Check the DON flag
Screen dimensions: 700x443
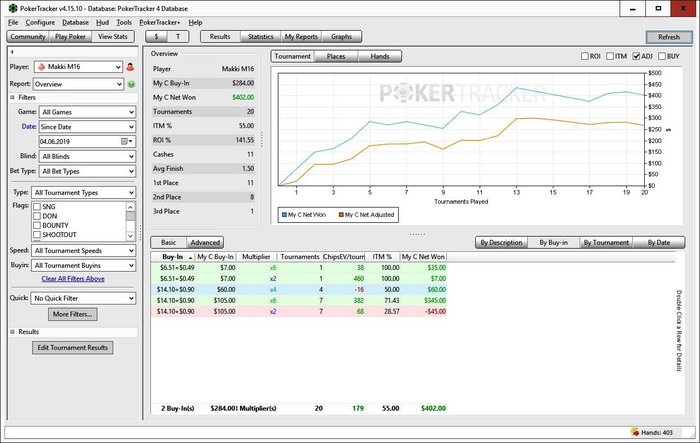(x=37, y=216)
